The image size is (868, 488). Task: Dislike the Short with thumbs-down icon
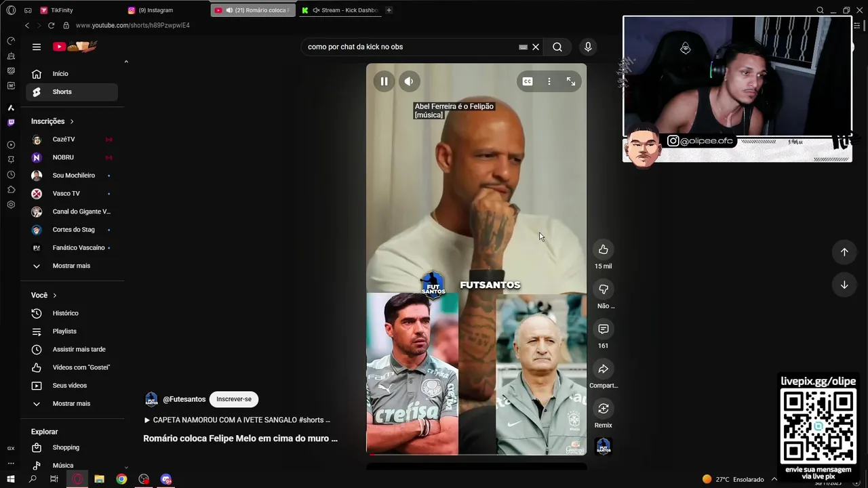(x=604, y=289)
